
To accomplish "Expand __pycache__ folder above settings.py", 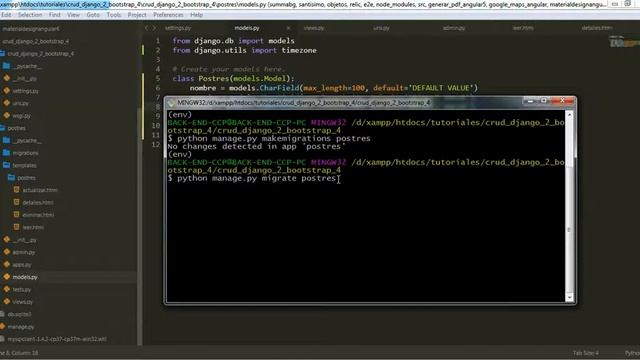I will (7, 66).
